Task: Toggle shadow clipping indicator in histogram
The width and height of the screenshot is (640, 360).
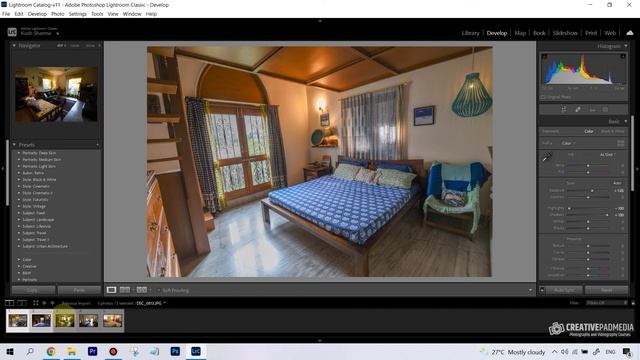Action: pos(544,56)
